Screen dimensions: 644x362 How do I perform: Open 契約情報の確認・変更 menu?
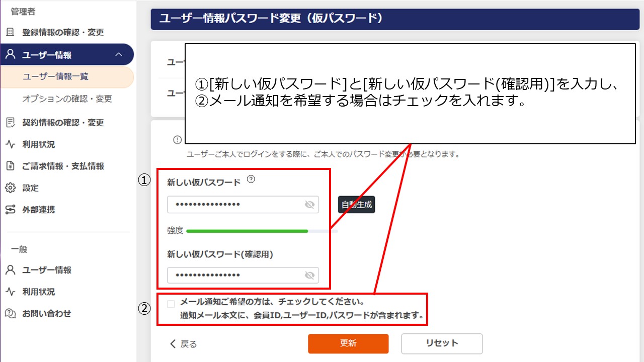[63, 123]
